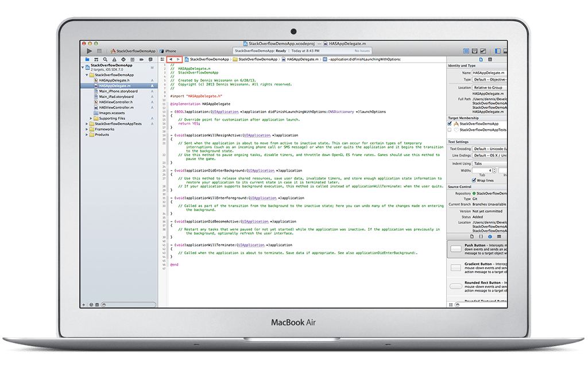Select the Rounded Rect Button library item

click(477, 286)
